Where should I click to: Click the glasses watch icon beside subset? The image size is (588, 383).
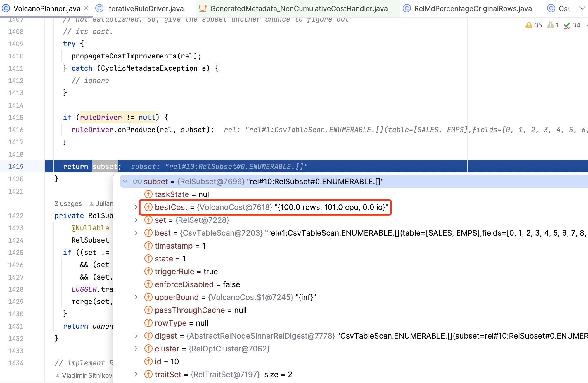point(137,182)
